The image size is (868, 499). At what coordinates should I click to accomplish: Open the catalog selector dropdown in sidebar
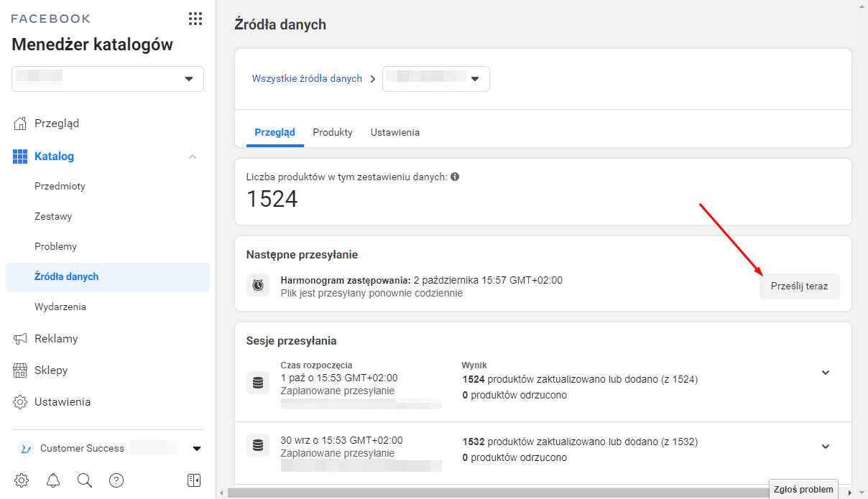click(x=108, y=79)
